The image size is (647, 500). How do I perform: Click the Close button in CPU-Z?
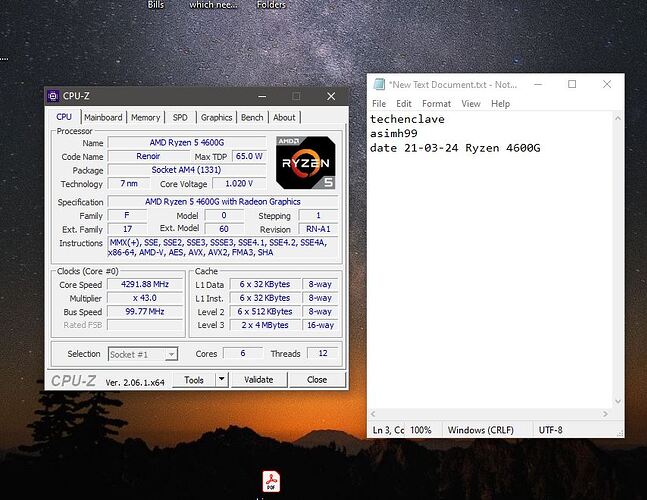point(317,380)
